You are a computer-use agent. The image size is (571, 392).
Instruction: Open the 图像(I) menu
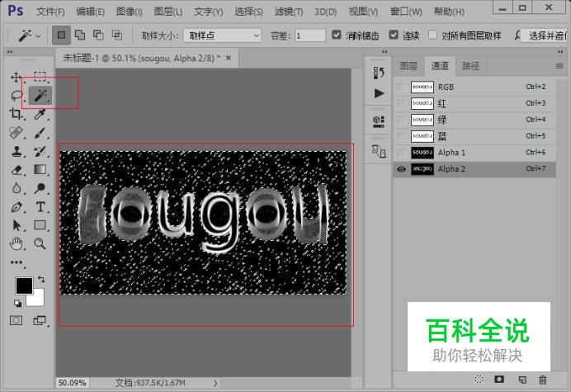(x=130, y=12)
